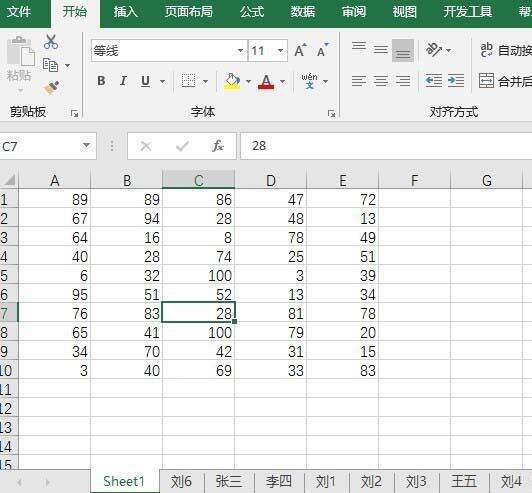
Task: Open the 插入 ribbon tab
Action: pos(126,12)
